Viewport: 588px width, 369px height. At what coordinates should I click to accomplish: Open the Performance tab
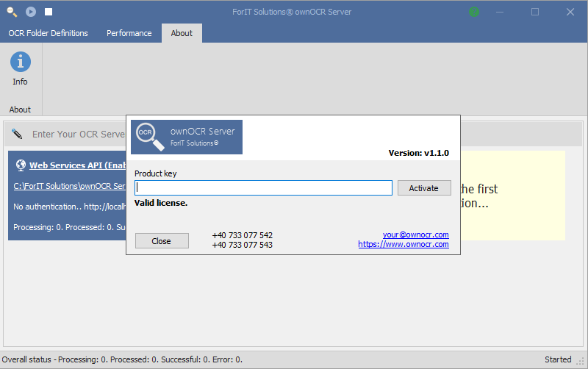point(129,33)
